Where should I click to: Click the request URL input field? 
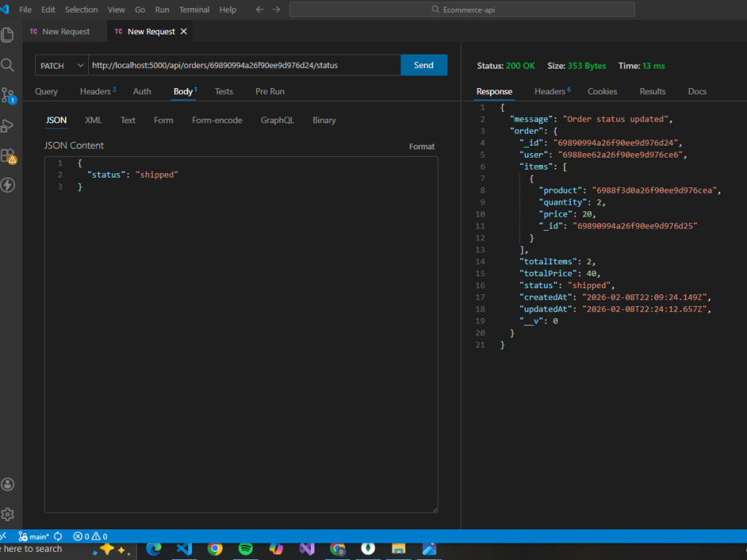pos(244,65)
